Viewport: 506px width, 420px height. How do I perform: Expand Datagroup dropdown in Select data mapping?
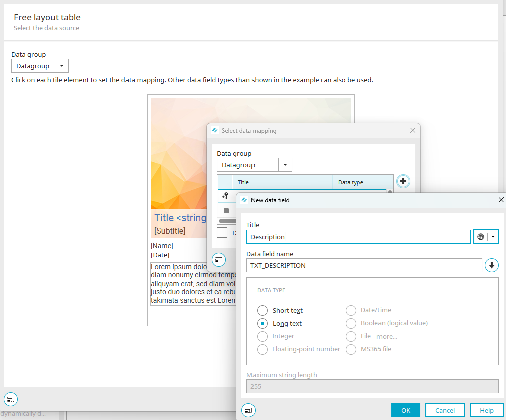285,165
